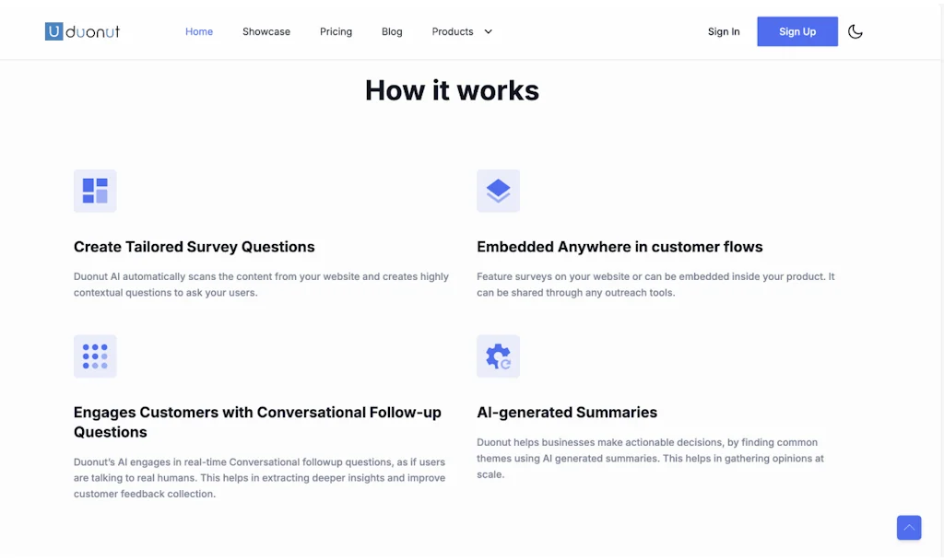Open the Blog section
The height and width of the screenshot is (560, 944).
pos(391,30)
